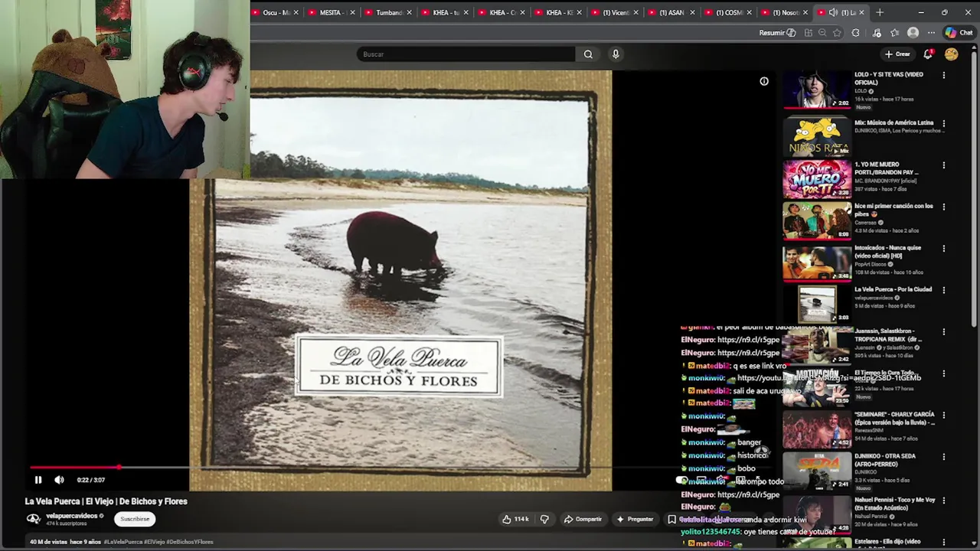Image resolution: width=980 pixels, height=551 pixels.
Task: Click the Resumir button in browser toolbar
Action: point(777,33)
